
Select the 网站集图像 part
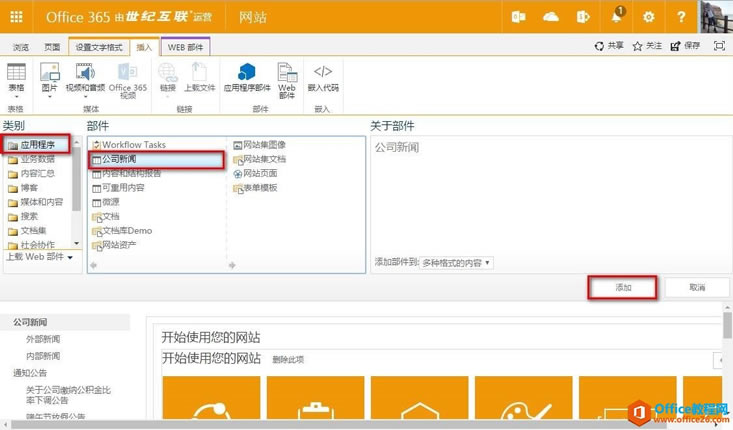coord(259,145)
